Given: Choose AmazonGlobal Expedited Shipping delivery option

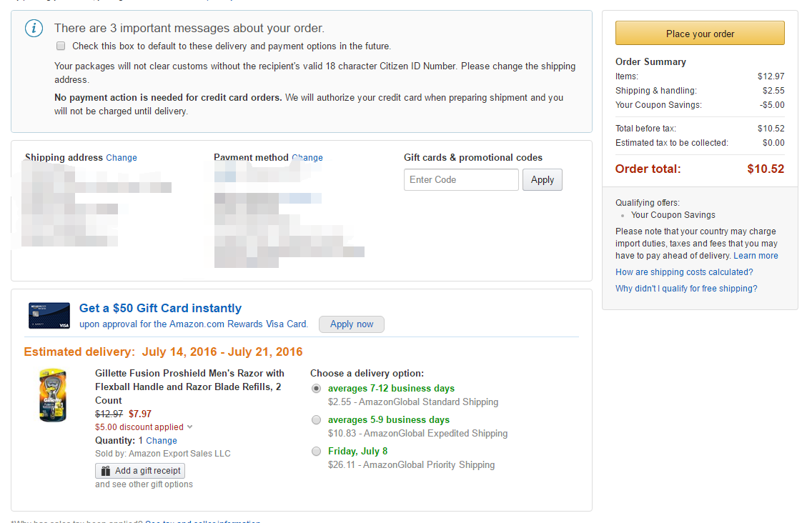Looking at the screenshot, I should coord(316,420).
